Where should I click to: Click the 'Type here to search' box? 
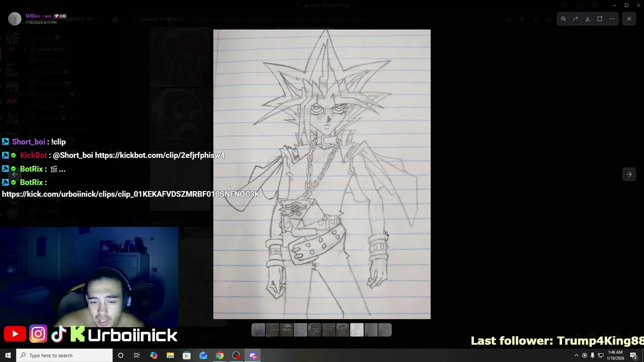click(x=64, y=355)
